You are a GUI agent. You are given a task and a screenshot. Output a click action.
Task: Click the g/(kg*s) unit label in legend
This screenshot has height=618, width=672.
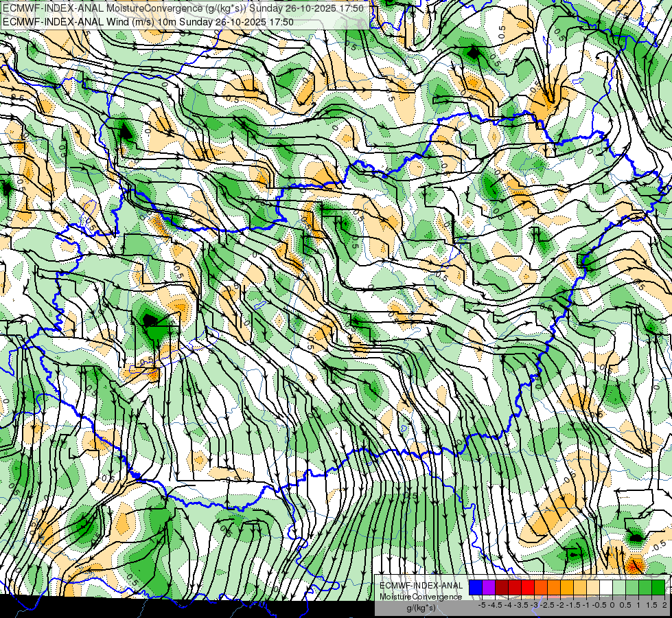(x=421, y=608)
